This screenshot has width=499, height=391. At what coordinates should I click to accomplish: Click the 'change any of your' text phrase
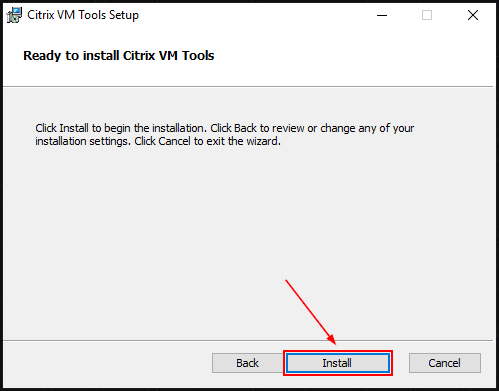(367, 128)
